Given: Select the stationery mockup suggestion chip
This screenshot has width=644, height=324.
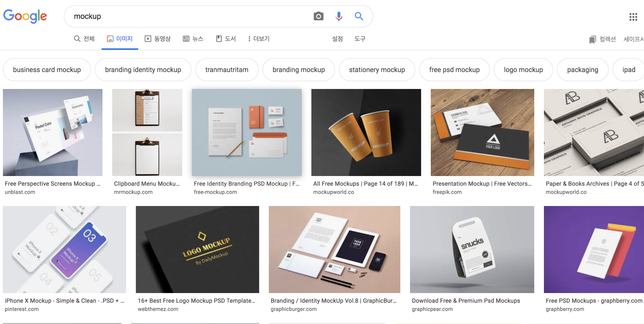Looking at the screenshot, I should 377,70.
